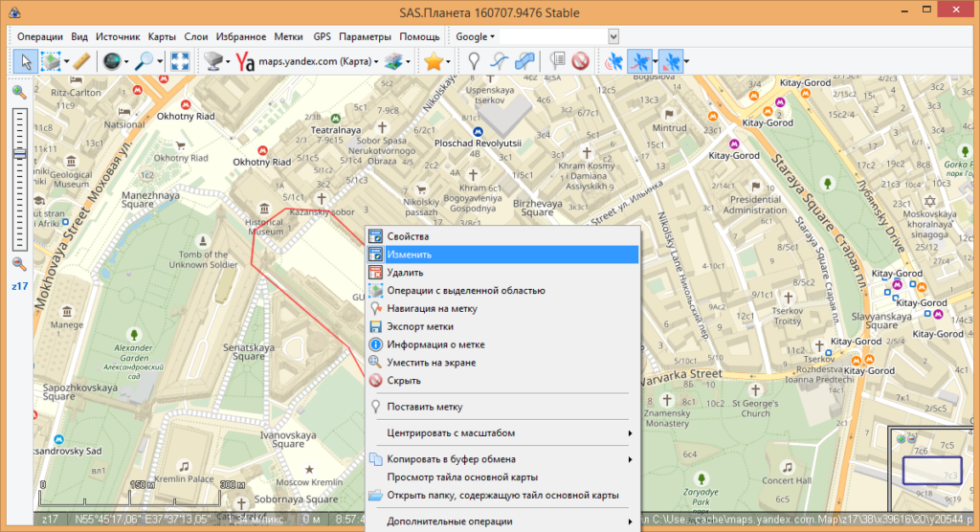
Task: Open the favorites star dropdown
Action: [438, 61]
